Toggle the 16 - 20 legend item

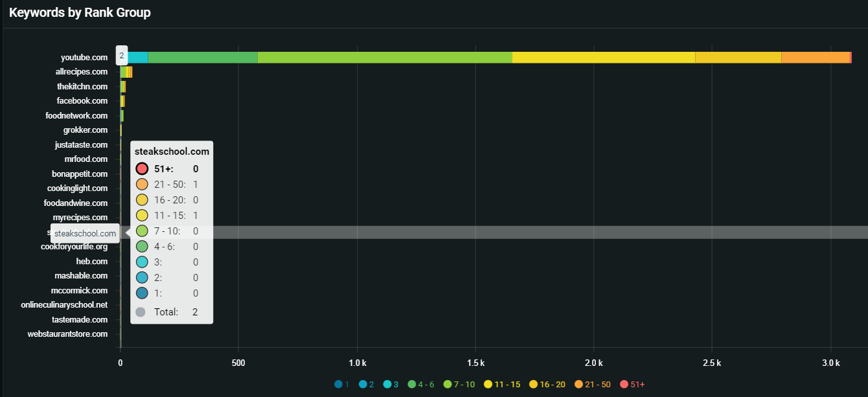click(547, 385)
